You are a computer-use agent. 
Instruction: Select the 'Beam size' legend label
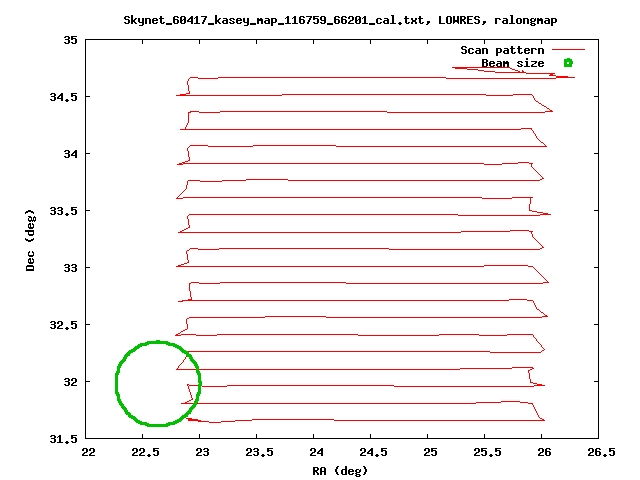513,63
